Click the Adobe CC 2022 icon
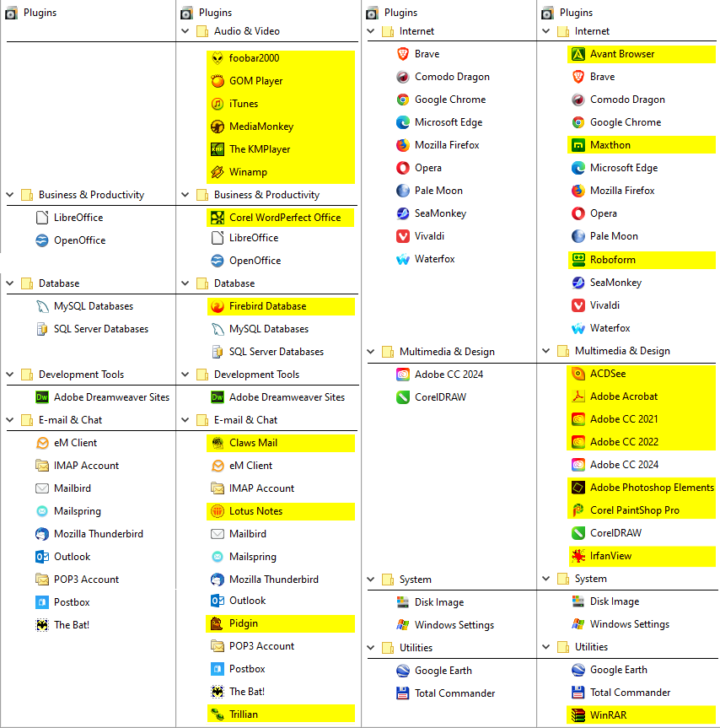 point(578,441)
